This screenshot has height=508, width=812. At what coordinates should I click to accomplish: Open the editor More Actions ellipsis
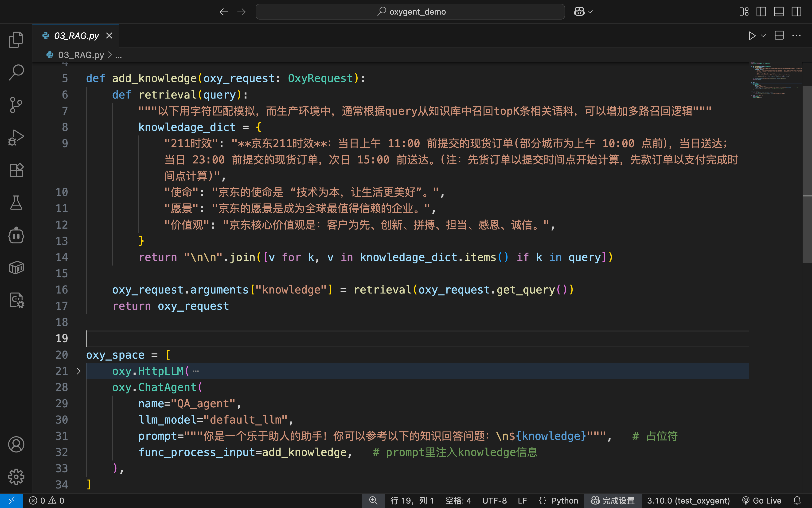tap(796, 35)
